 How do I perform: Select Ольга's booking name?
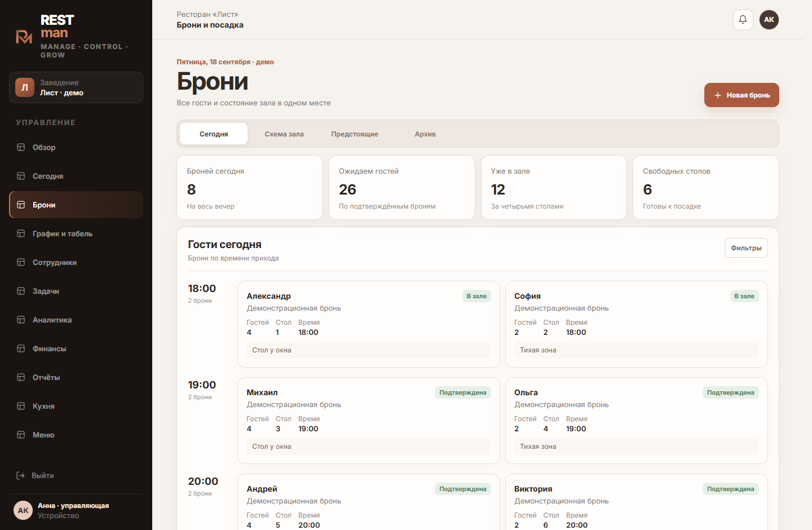pyautogui.click(x=526, y=392)
